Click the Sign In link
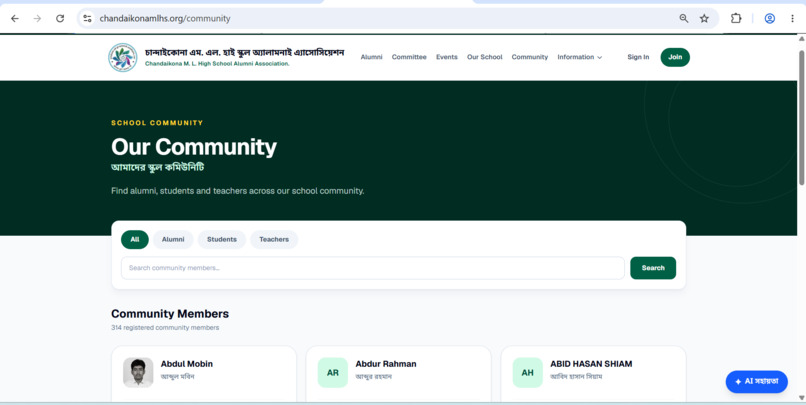Viewport: 806px width, 405px height. coord(638,57)
